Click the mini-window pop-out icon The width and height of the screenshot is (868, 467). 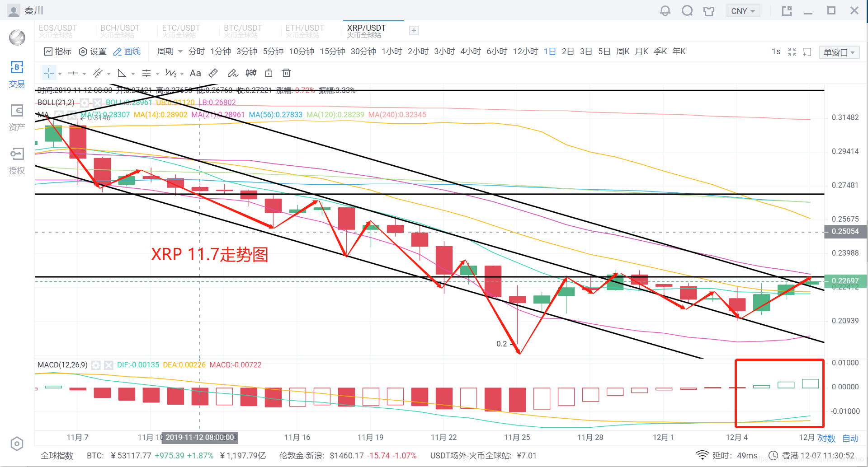coord(787,11)
